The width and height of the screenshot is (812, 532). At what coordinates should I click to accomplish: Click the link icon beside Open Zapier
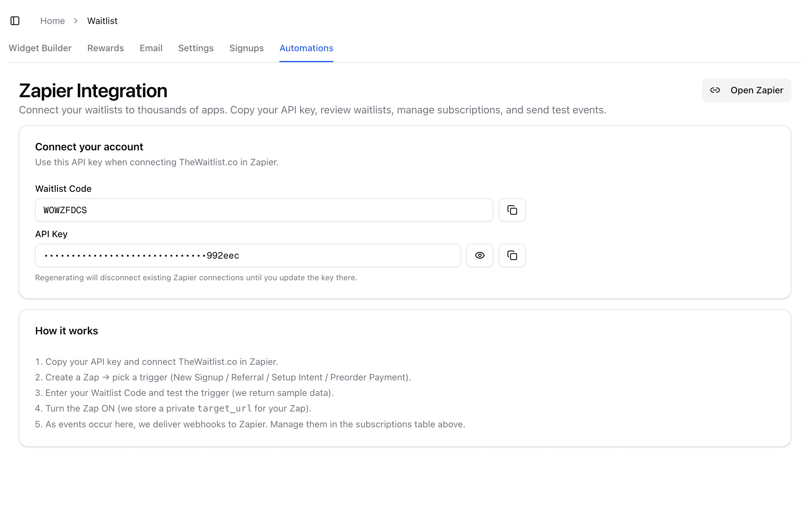click(715, 90)
